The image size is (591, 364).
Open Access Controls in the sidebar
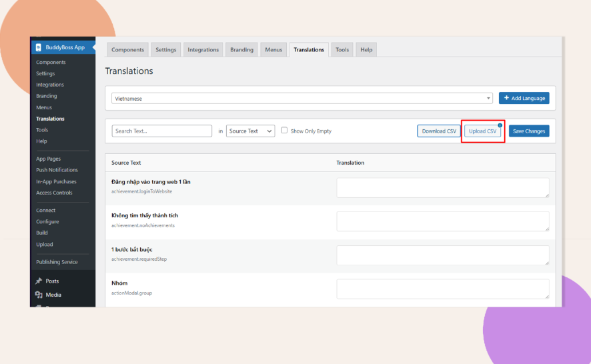[x=54, y=193]
